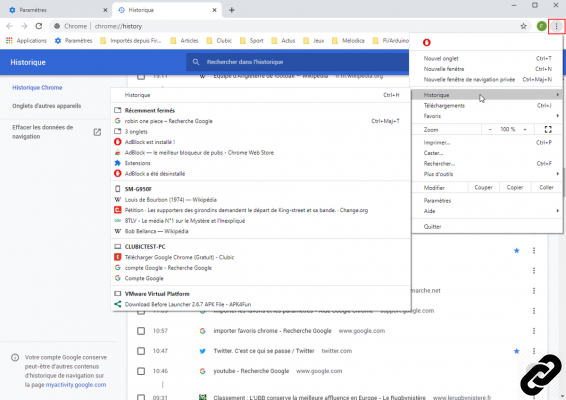
Task: Open the myactivity.google.com link
Action: [x=76, y=385]
